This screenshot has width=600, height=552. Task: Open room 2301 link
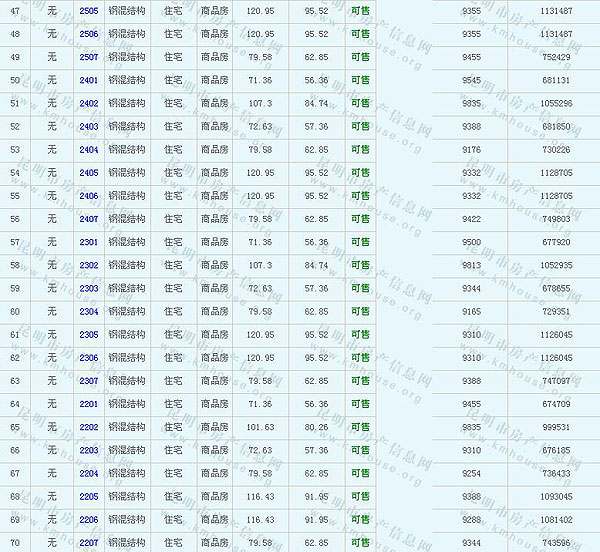tap(89, 242)
